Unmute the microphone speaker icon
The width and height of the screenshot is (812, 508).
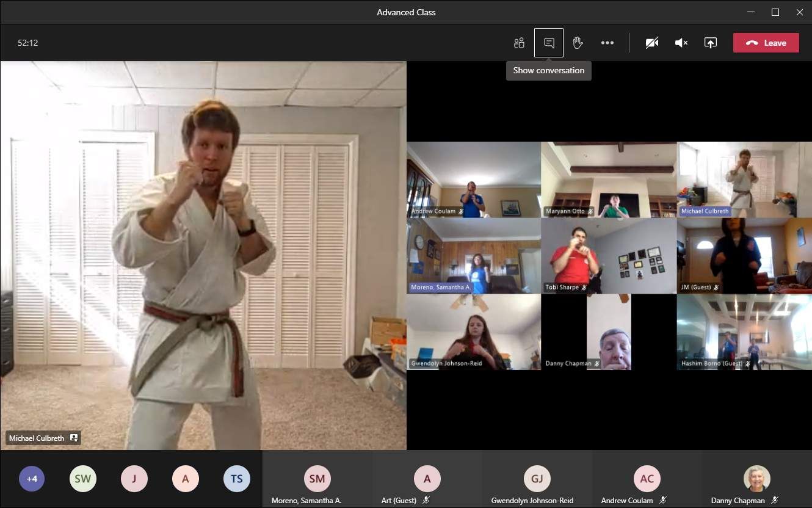coord(681,43)
